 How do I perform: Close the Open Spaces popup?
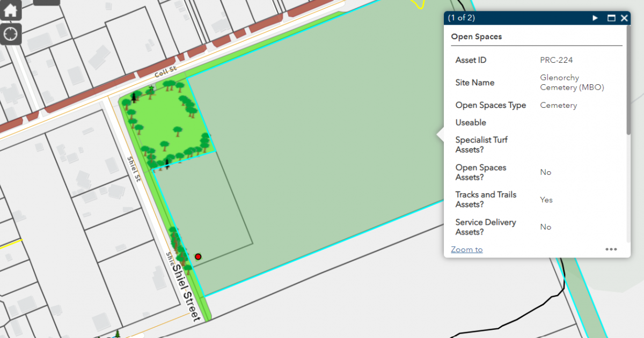tap(624, 18)
